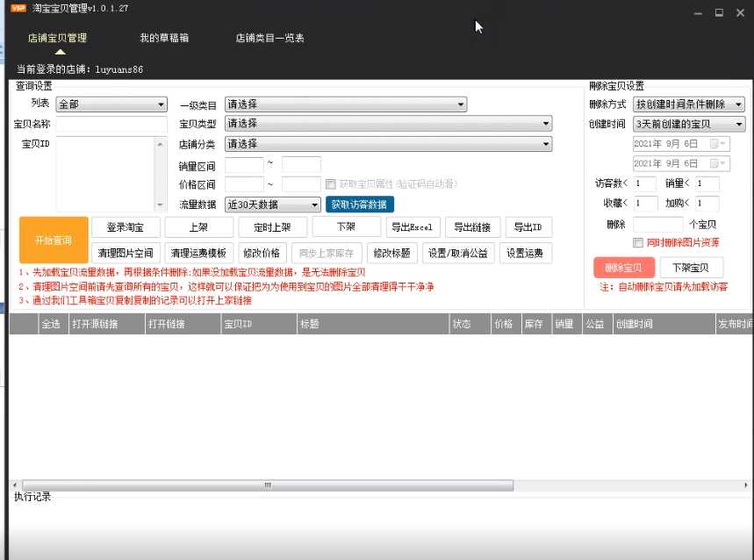This screenshot has width=754, height=560.
Task: Focus the 宝贝名称 input field
Action: (x=111, y=124)
